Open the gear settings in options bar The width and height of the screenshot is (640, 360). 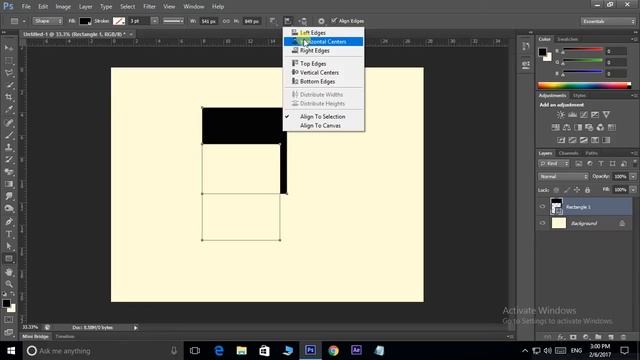tap(321, 21)
